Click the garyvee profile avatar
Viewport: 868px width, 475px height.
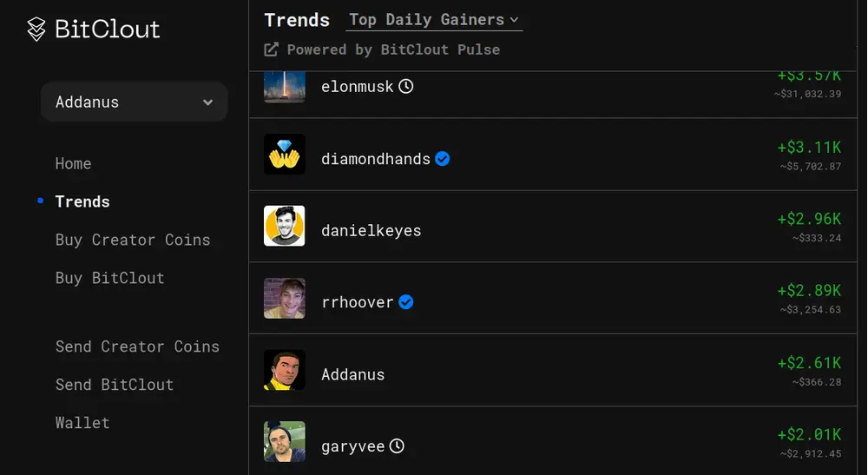285,442
